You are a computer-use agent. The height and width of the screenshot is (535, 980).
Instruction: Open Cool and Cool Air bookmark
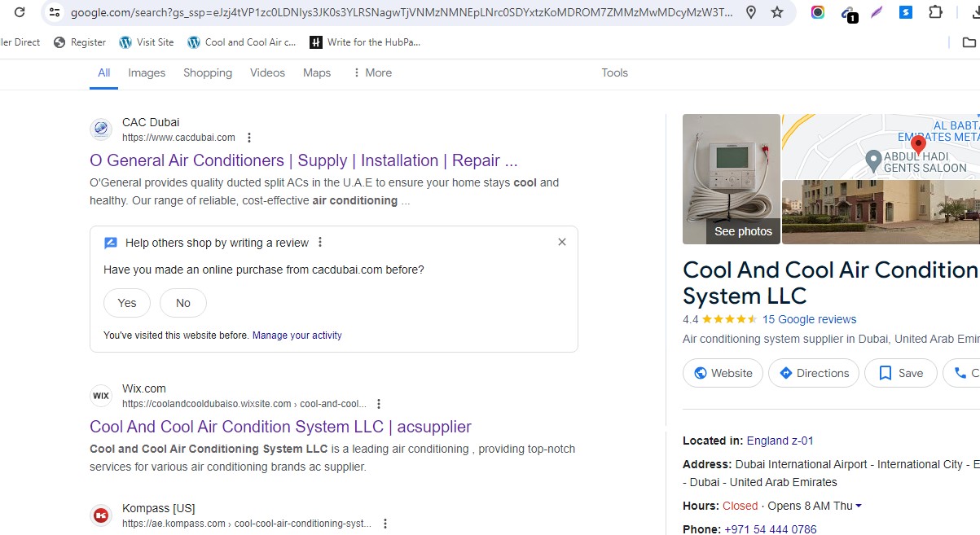coord(242,42)
